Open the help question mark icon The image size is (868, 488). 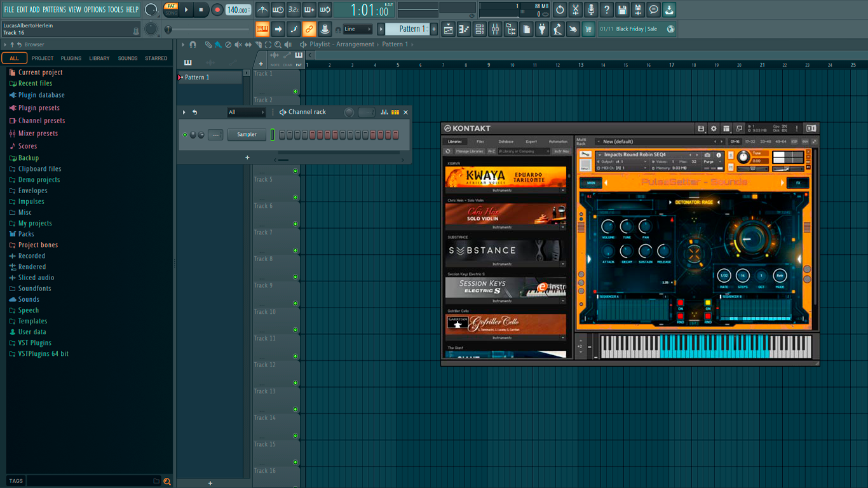(x=607, y=10)
